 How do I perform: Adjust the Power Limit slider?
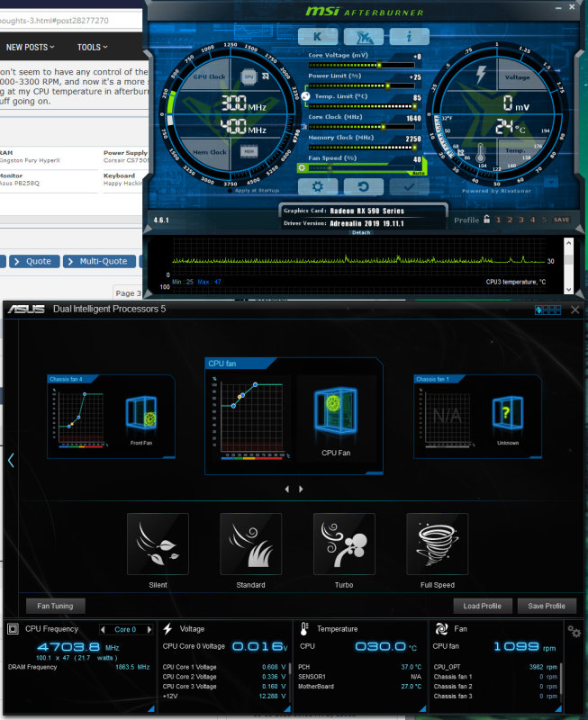tap(362, 85)
